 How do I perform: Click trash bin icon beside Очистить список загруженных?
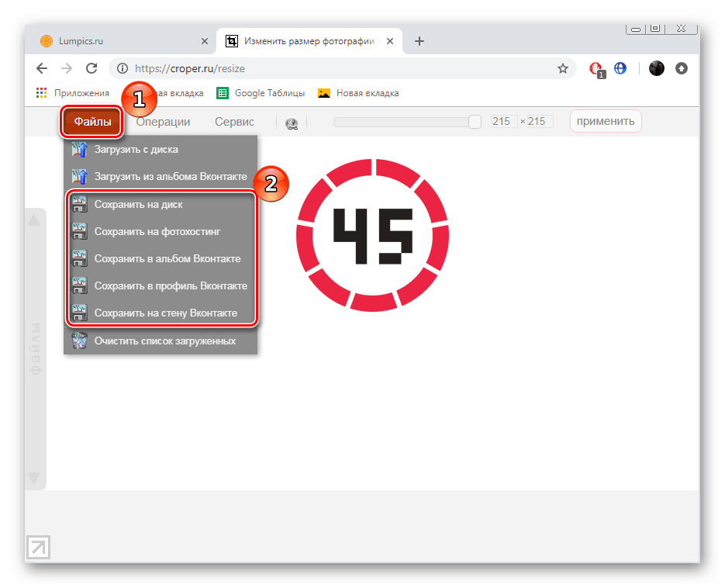coord(80,341)
